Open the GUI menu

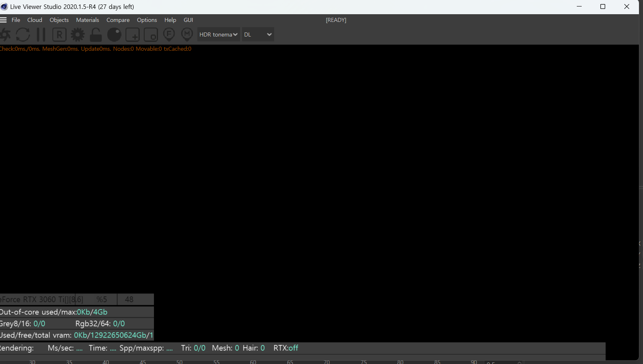click(188, 20)
